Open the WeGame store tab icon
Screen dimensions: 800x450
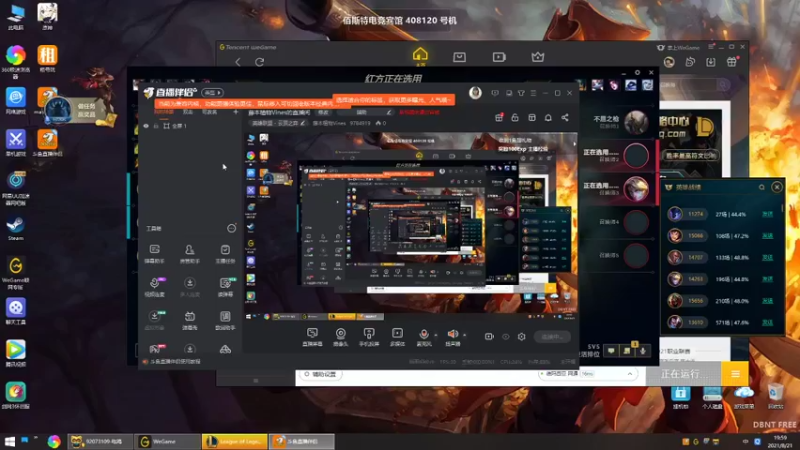(x=459, y=57)
